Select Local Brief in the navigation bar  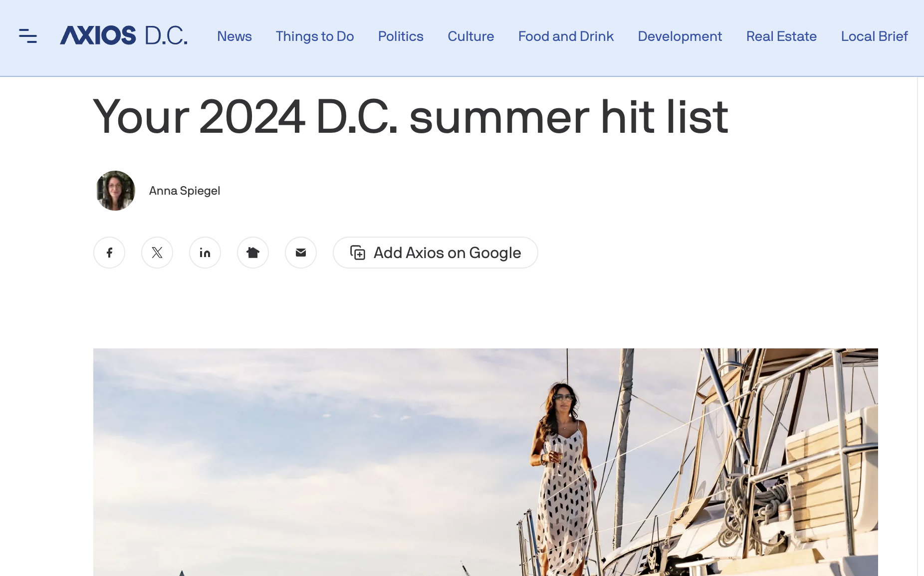point(874,36)
